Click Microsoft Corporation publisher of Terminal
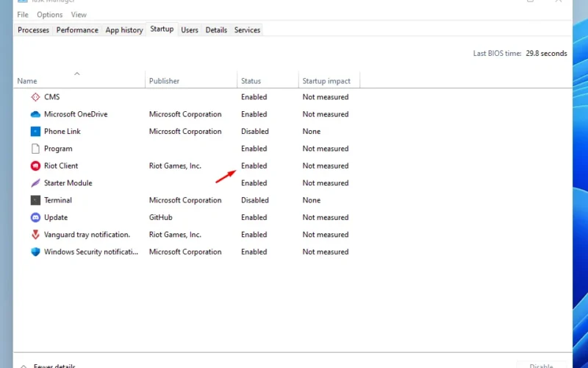 (185, 200)
